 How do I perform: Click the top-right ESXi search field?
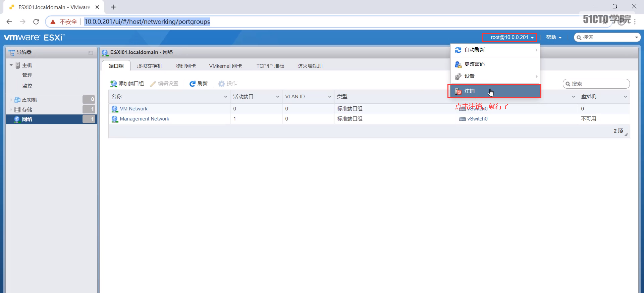click(607, 37)
